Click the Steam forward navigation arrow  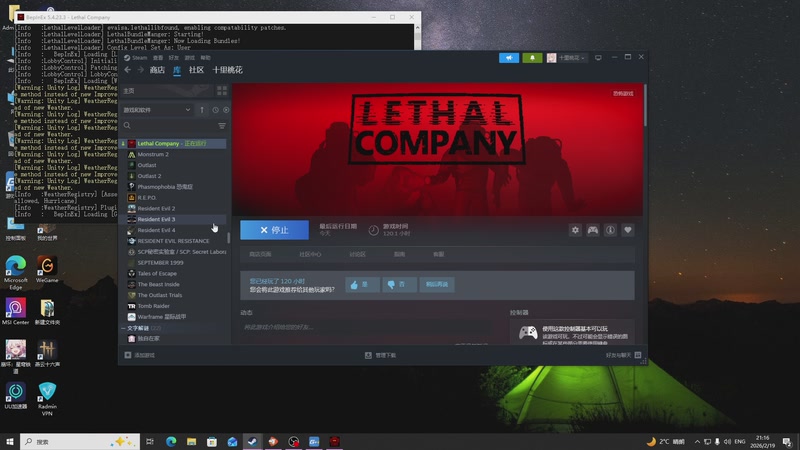(x=140, y=70)
